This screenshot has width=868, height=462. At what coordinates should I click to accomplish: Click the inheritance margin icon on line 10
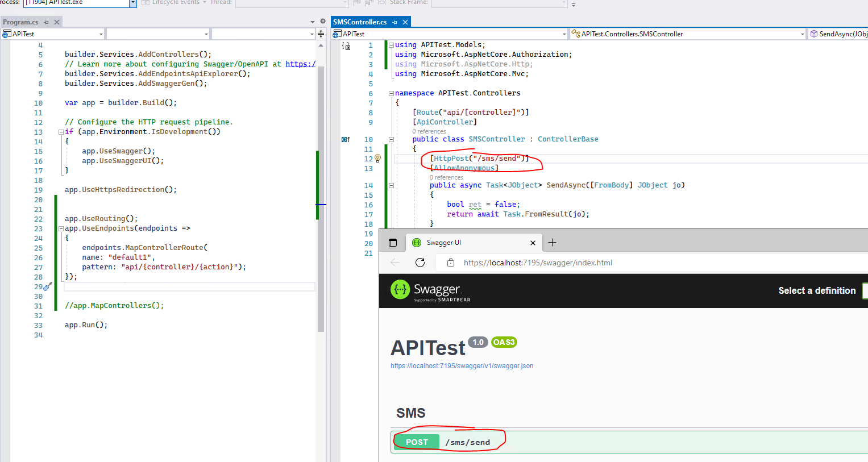tap(346, 139)
